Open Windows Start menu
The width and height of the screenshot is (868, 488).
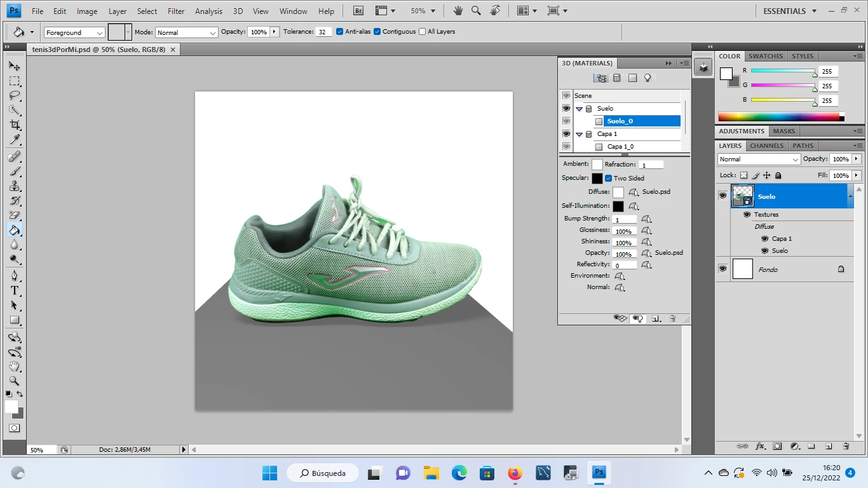point(269,473)
